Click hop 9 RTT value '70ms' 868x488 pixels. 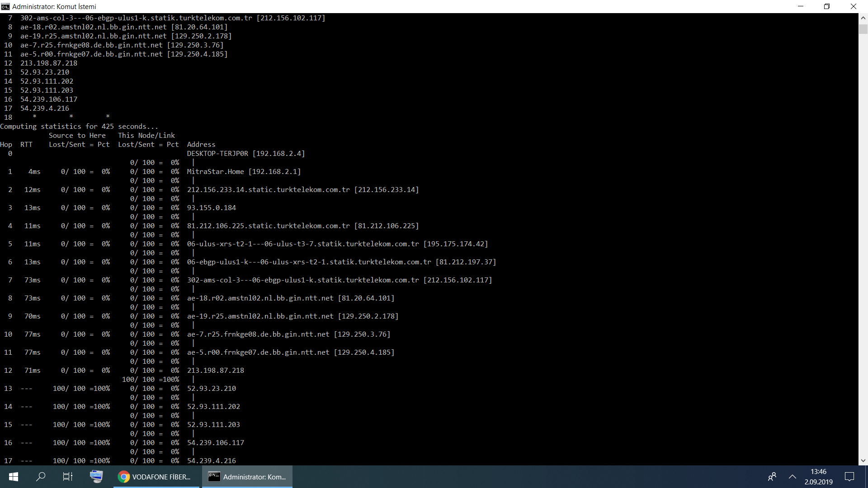(x=33, y=316)
